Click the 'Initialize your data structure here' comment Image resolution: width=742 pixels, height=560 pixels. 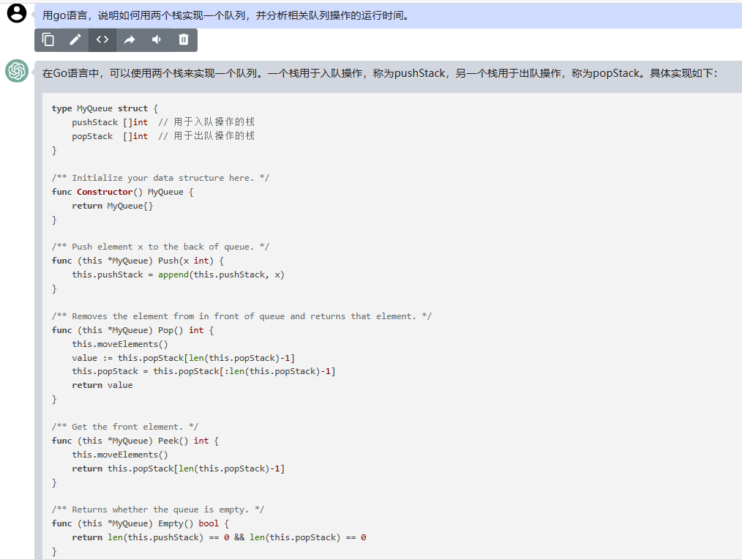point(160,178)
